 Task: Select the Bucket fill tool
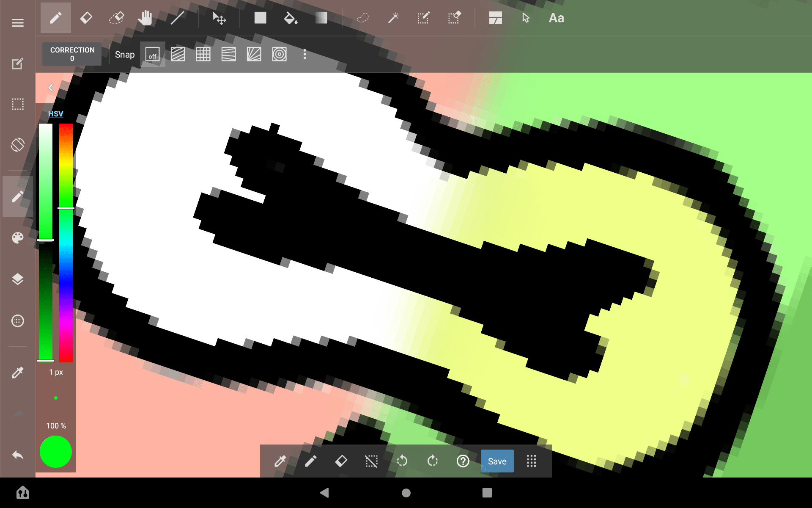pos(291,18)
